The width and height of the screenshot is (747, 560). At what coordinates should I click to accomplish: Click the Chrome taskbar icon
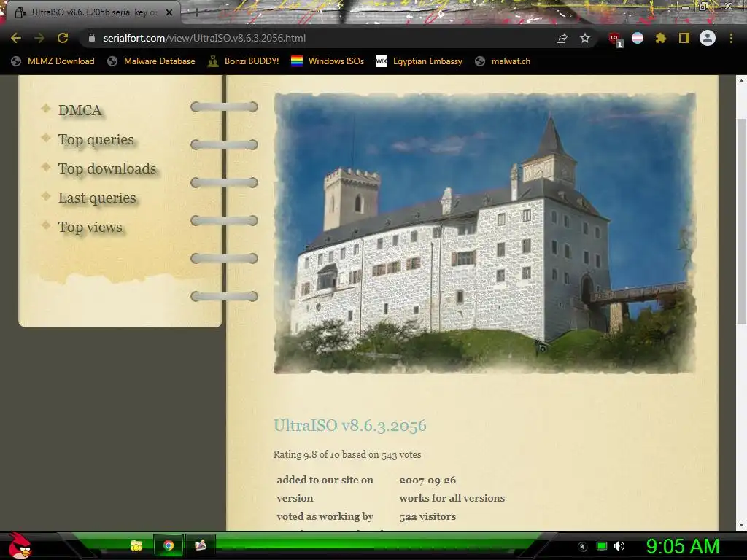pyautogui.click(x=169, y=545)
